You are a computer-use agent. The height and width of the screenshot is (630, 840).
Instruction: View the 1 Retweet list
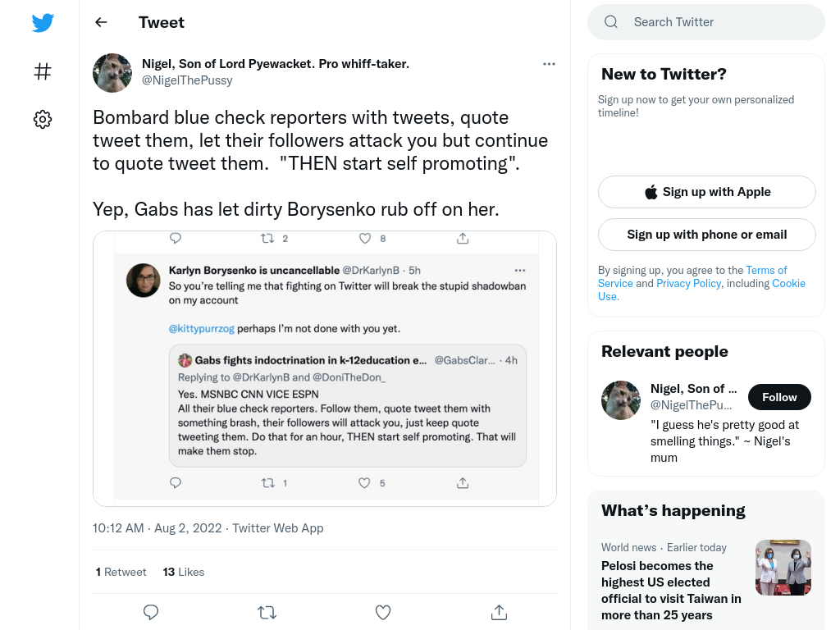tap(121, 572)
